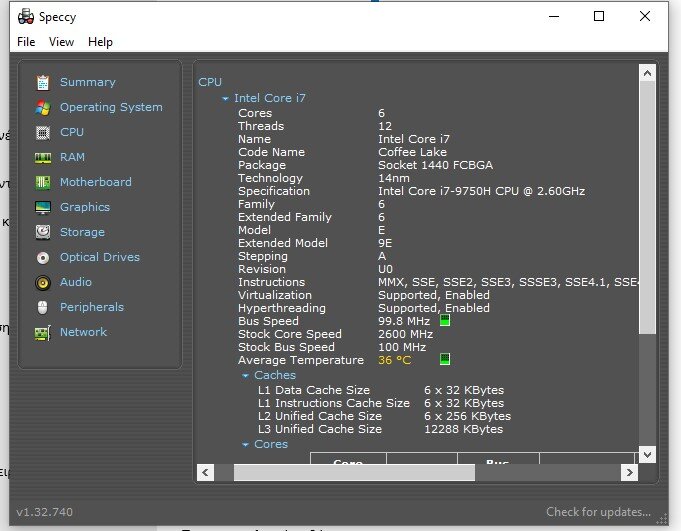Click the Socket 1440 FCBGA value
The width and height of the screenshot is (681, 531).
tap(435, 165)
